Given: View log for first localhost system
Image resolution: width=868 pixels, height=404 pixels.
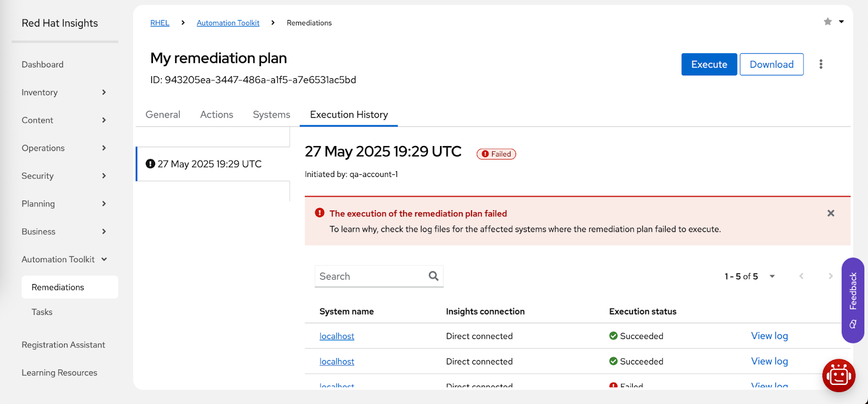Looking at the screenshot, I should [x=769, y=336].
